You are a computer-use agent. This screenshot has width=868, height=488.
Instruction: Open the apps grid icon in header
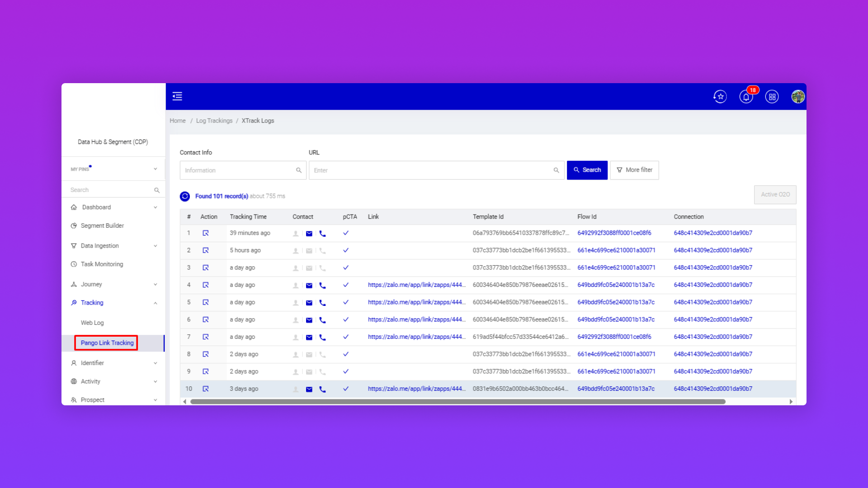tap(772, 97)
